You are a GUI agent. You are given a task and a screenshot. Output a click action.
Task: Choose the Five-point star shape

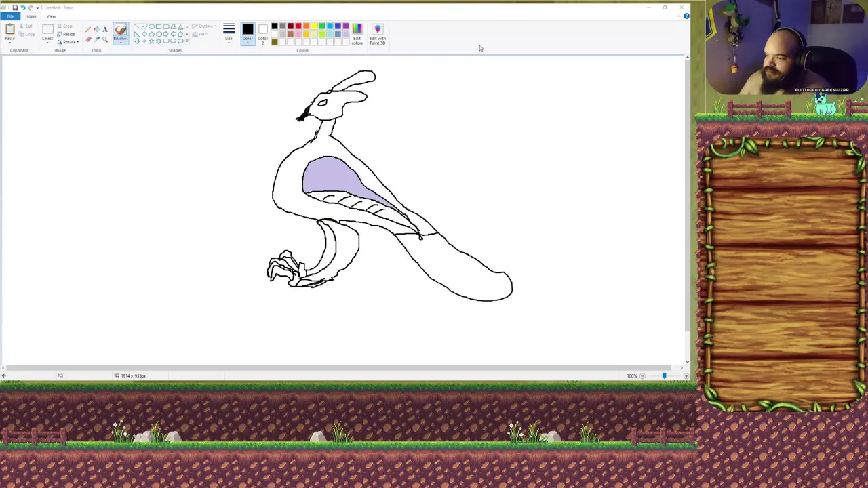point(151,41)
